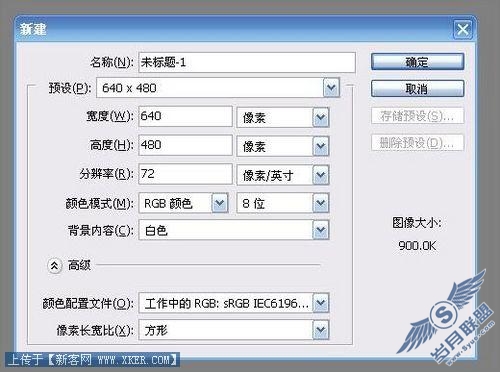Collapse the 高级 section with chevron icon

(x=55, y=266)
